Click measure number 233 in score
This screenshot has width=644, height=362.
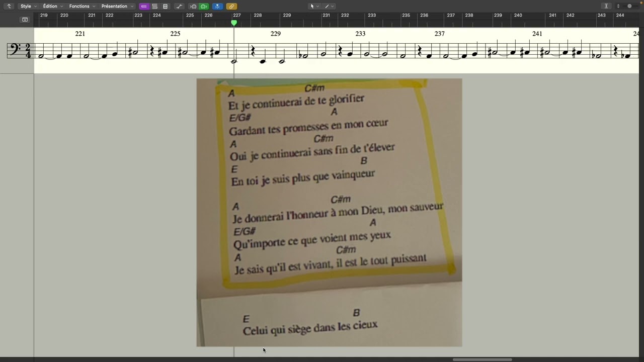360,34
